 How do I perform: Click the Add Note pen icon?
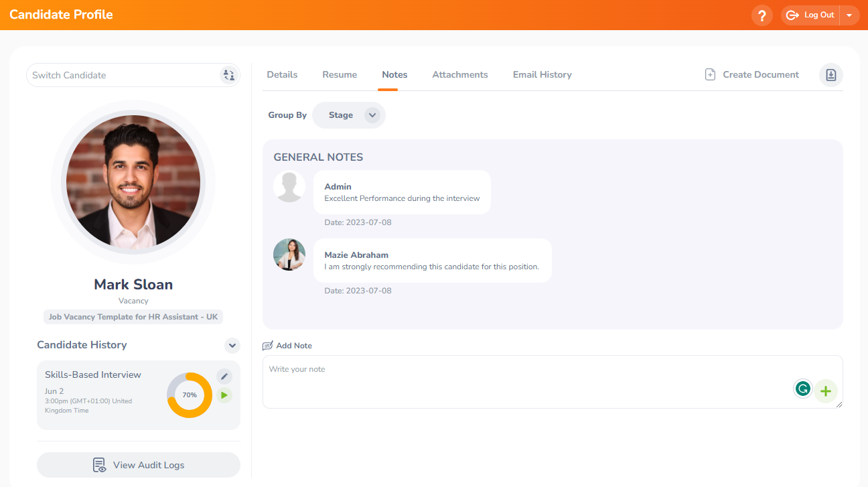(x=267, y=345)
